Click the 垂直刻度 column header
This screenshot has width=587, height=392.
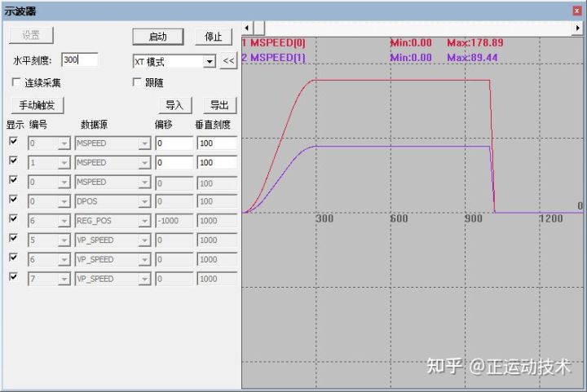(213, 125)
